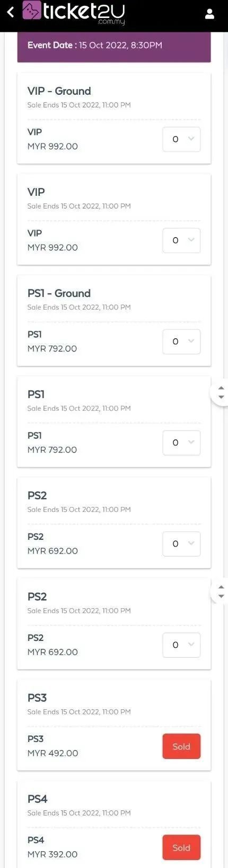Tap the VIP - Ground section heading
Screen dimensions: 228x868
pos(59,91)
